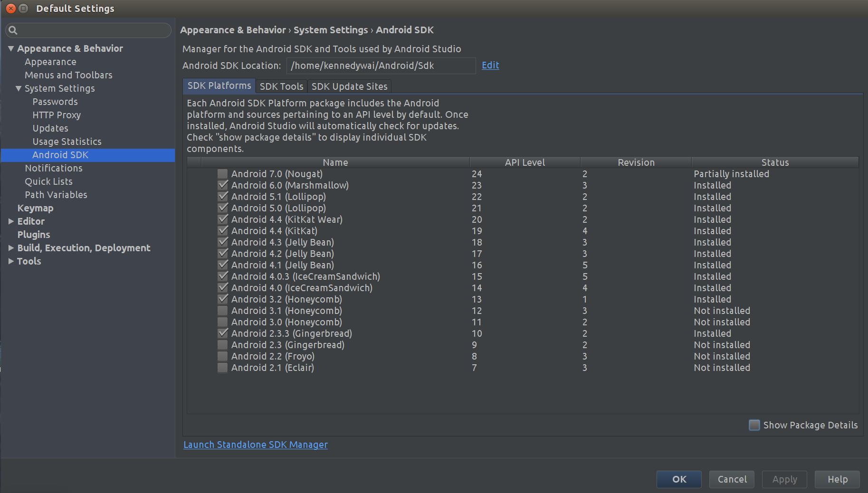This screenshot has height=493, width=868.
Task: Tick the Android 3.1 (Honeycomb) checkbox
Action: (x=222, y=311)
